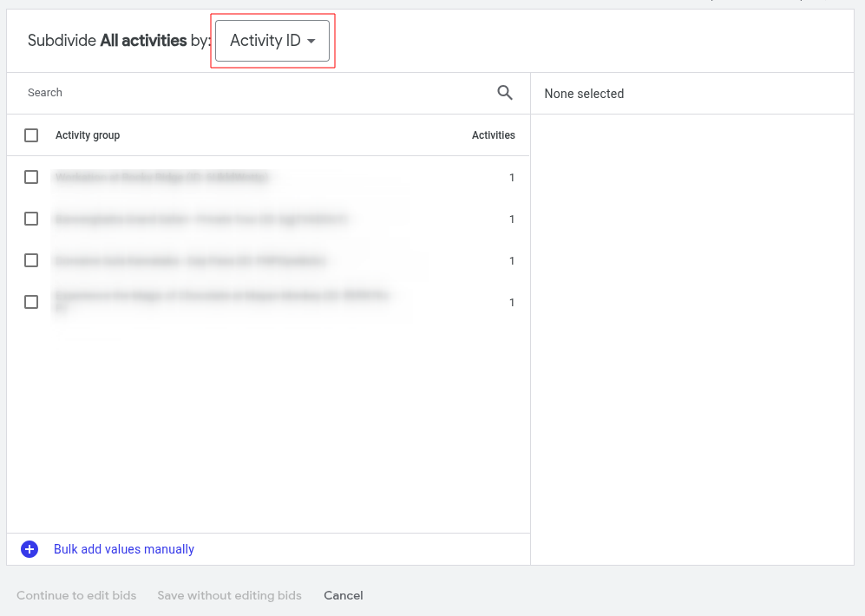Cancel the subdivide dialog
The width and height of the screenshot is (865, 616).
[343, 595]
